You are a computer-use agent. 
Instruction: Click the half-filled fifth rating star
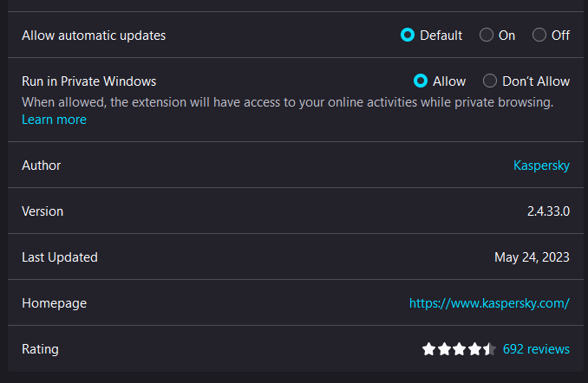[x=489, y=349]
